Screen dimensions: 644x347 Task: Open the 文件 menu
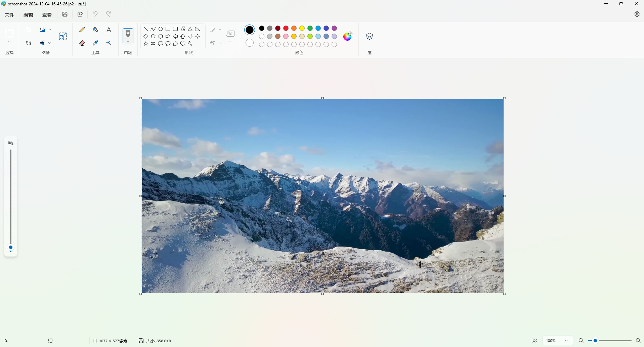9,14
